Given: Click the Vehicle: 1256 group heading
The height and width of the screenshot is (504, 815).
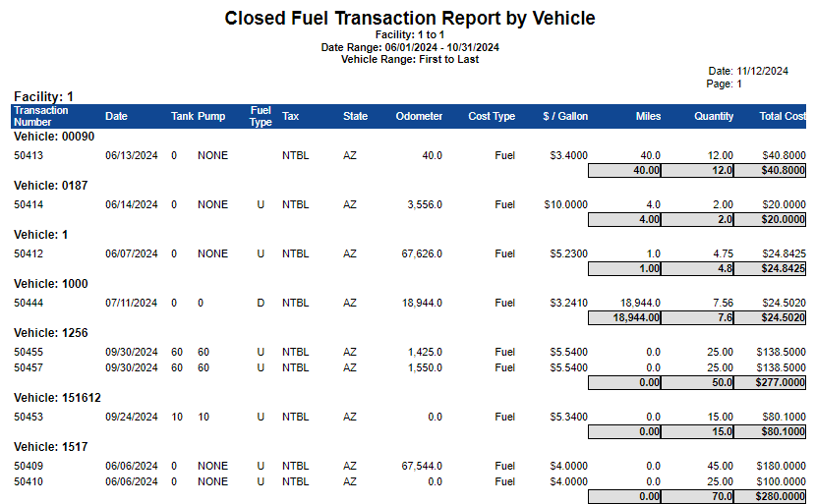Looking at the screenshot, I should (51, 333).
